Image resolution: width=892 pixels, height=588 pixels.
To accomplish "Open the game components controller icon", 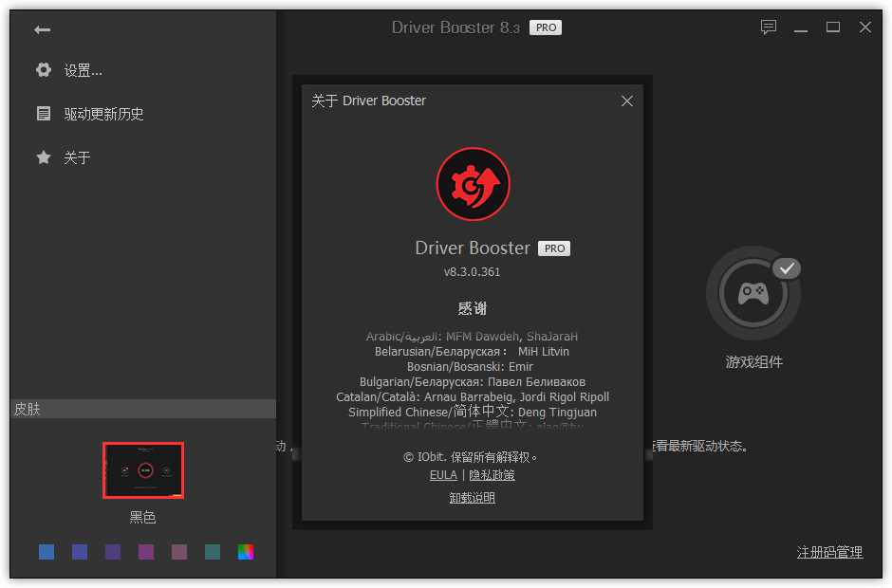I will [x=753, y=293].
